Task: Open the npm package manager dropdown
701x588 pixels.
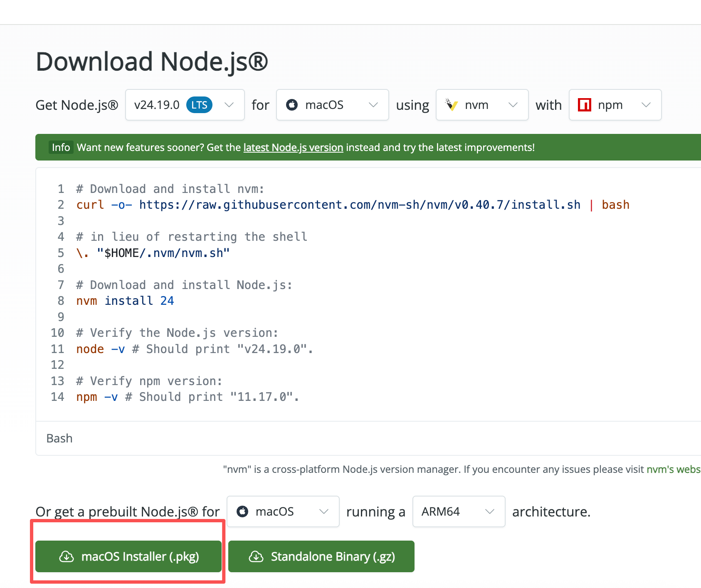Action: click(615, 105)
